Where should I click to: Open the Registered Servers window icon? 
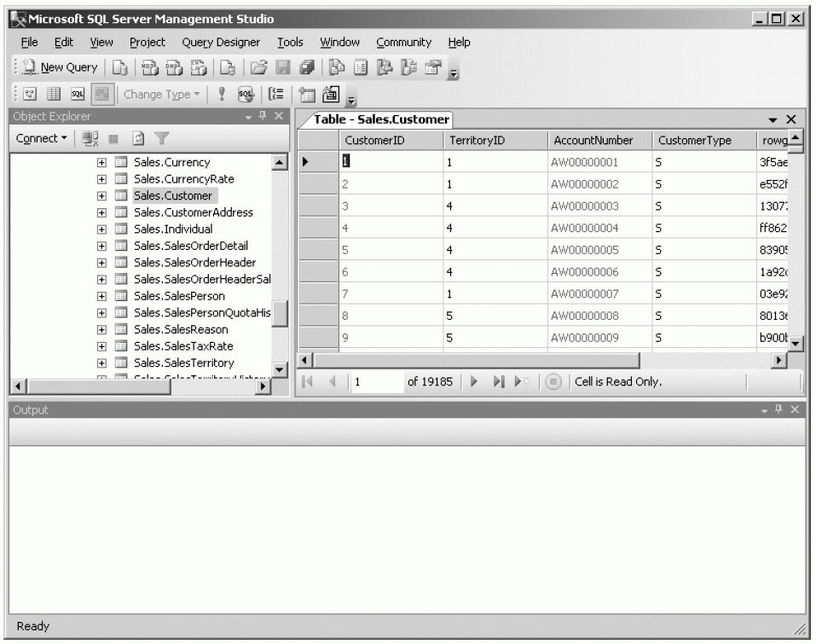pyautogui.click(x=337, y=67)
